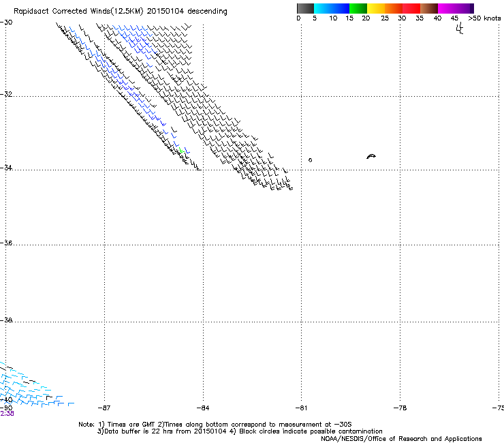The height and width of the screenshot is (443, 504).
Task: Click the green 15-20 knots color segment
Action: tap(358, 8)
